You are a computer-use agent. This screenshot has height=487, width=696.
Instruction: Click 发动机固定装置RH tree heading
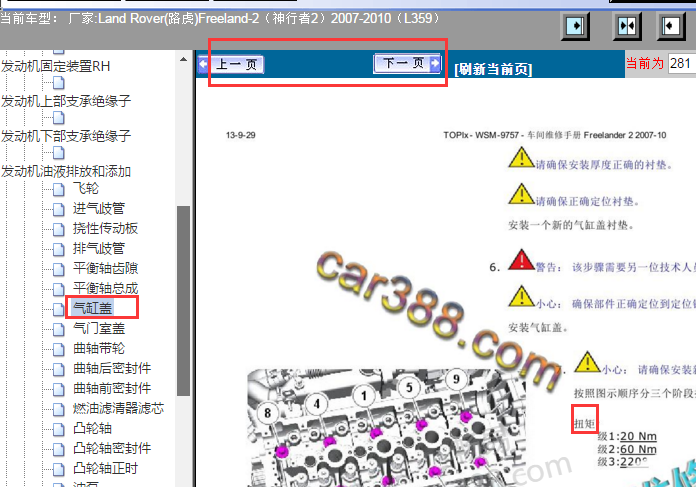(55, 66)
